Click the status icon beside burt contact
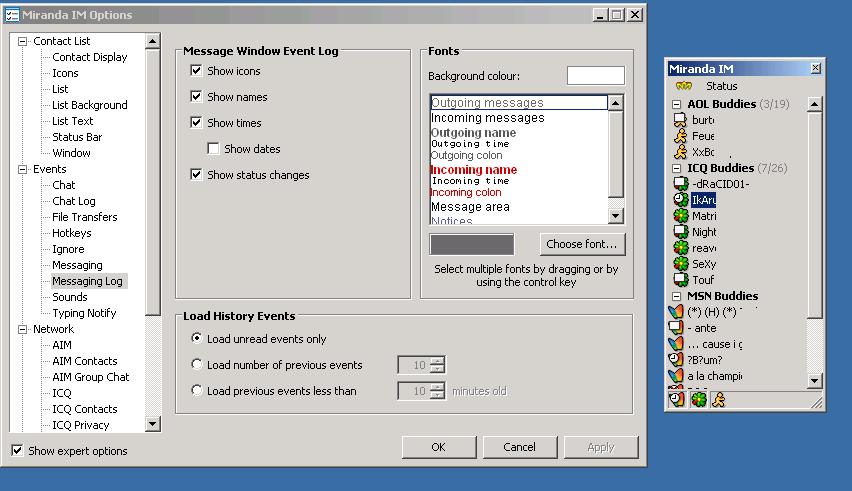Screen dimensions: 852x491 [x=680, y=120]
